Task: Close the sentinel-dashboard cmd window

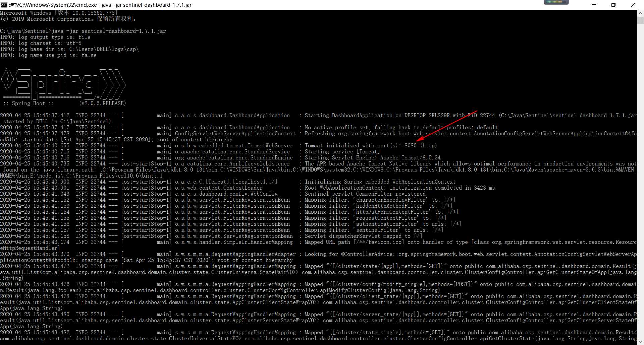Action: [x=633, y=5]
